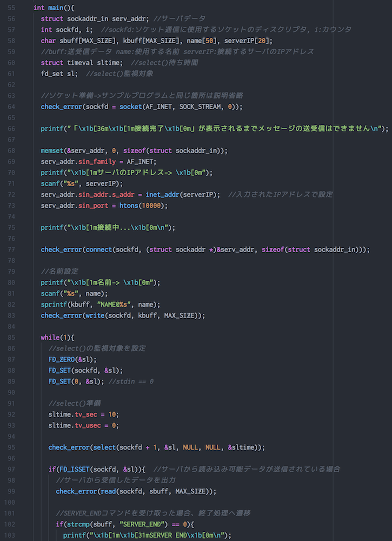Click the "int sockfd, i;" declaration

pos(67,30)
